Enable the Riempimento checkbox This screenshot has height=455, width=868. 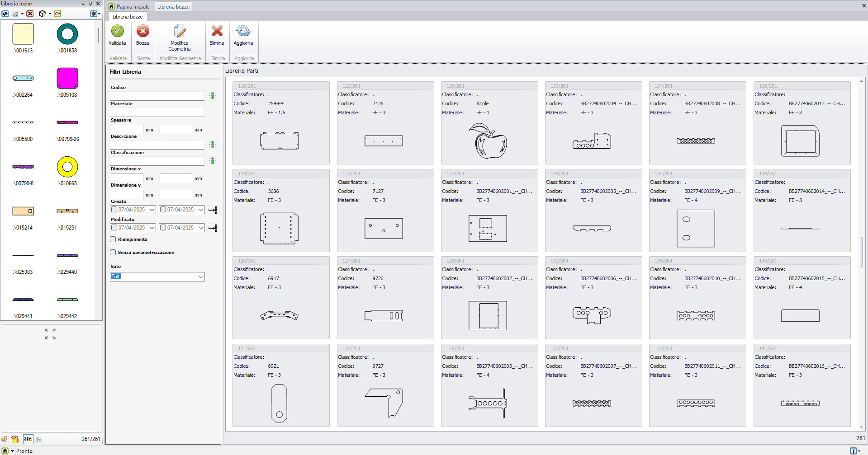tap(113, 239)
